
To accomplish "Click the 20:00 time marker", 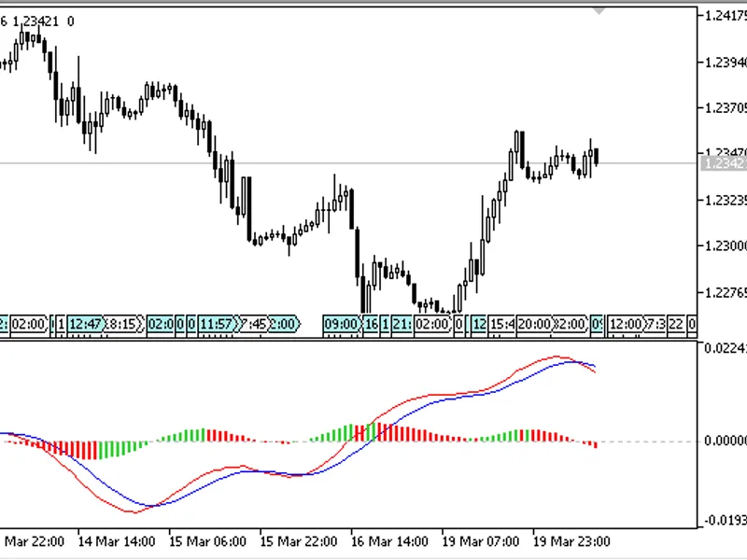I will [534, 324].
